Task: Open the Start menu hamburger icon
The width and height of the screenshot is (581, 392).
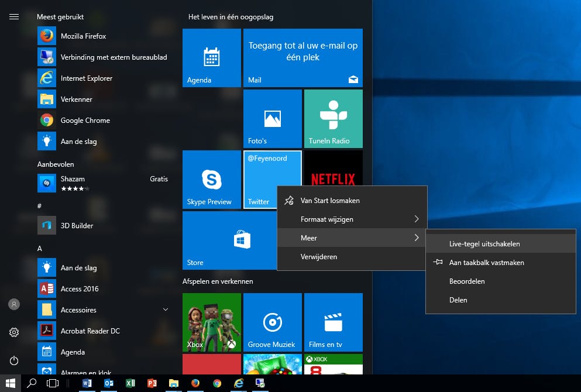Action: pyautogui.click(x=13, y=16)
